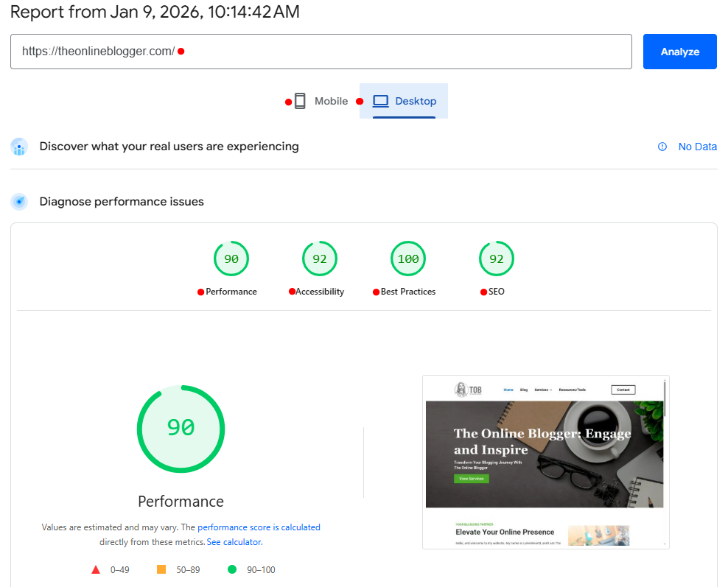The image size is (728, 587).
Task: Select the SEO 92 score gauge
Action: pos(496,259)
